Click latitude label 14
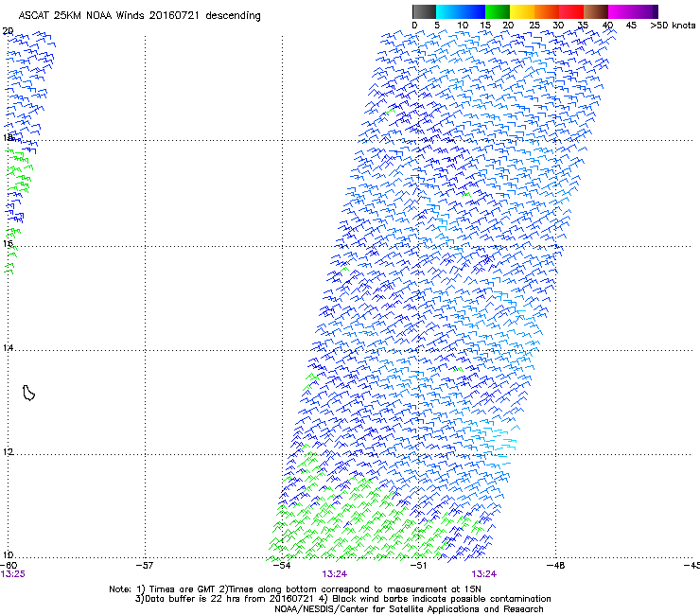The image size is (700, 615). point(8,348)
